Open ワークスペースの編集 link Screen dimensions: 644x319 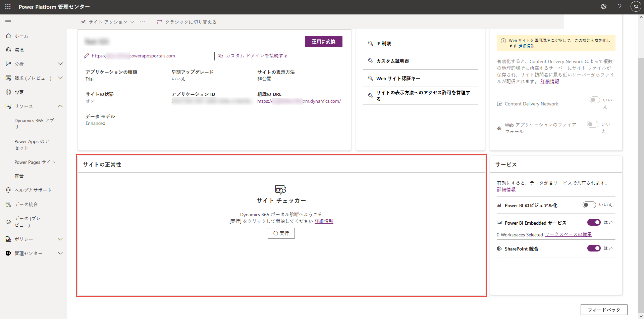[x=568, y=234]
